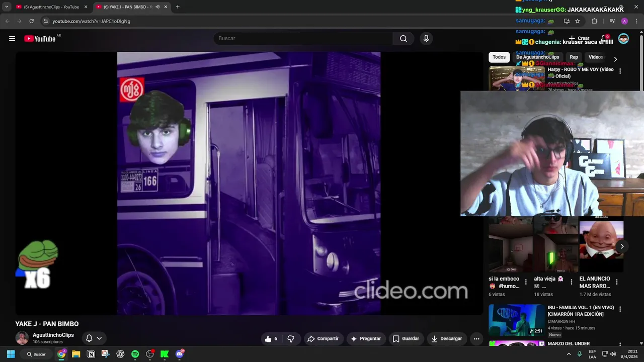This screenshot has height=362, width=644.
Task: Close the AgusttinchoClips - YouTube tab
Action: 86,7
